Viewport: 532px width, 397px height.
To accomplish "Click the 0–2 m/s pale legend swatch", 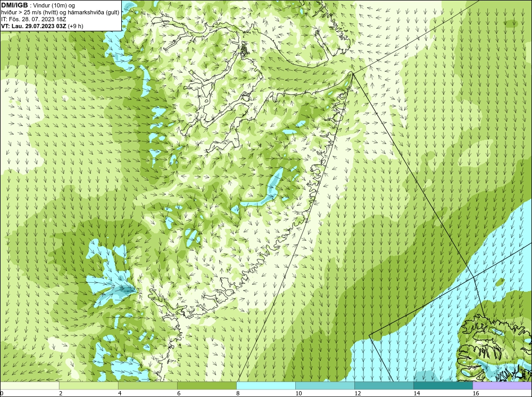I will (30, 385).
